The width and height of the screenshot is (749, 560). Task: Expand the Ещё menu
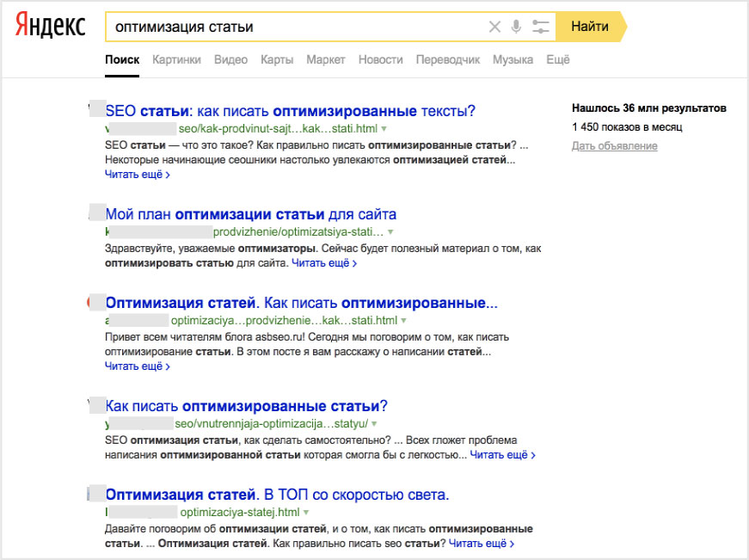pos(558,59)
